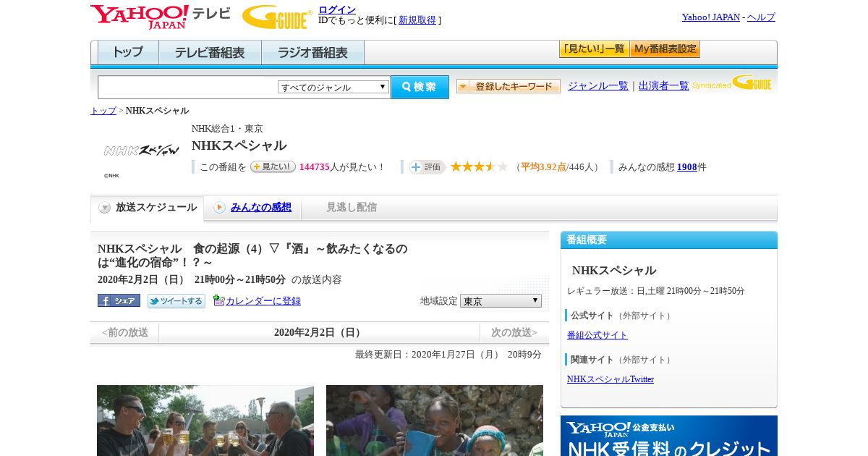This screenshot has width=868, height=456.
Task: Switch to 見逃し配信 tab
Action: point(352,207)
